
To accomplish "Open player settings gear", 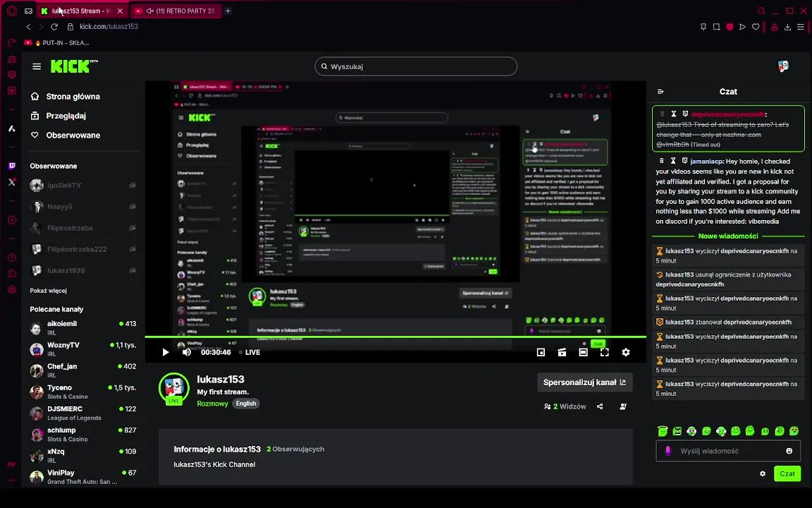I will click(626, 353).
